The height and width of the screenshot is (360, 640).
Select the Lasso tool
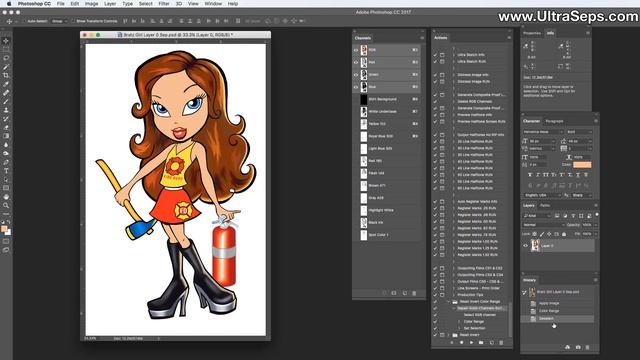[x=6, y=58]
